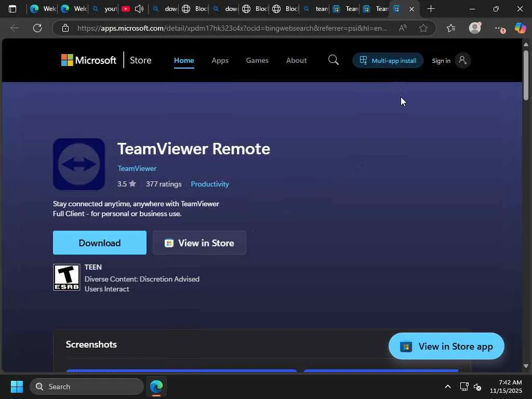Click the scrollbar down arrow
The image size is (532, 399).
[x=526, y=366]
